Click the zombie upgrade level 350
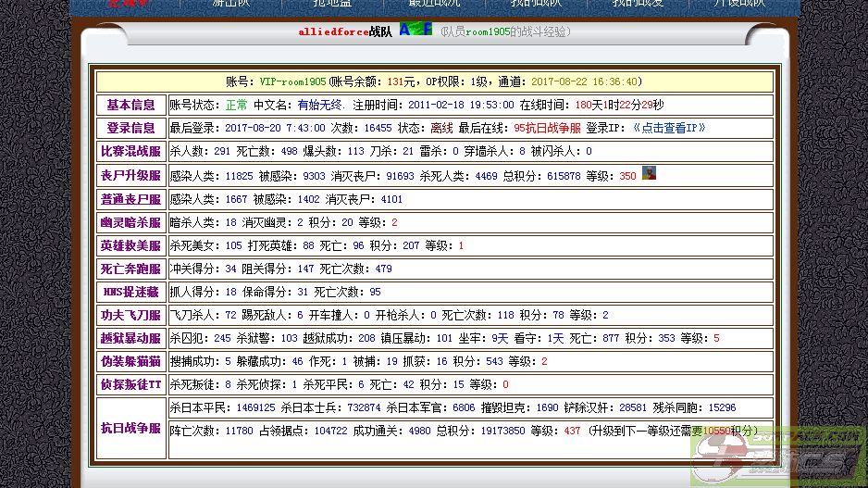This screenshot has height=488, width=868. [x=627, y=176]
